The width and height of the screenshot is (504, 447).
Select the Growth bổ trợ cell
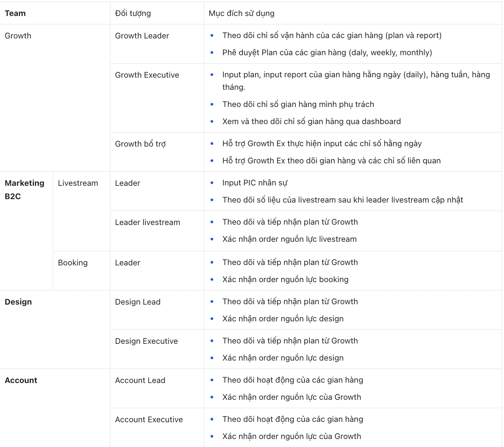[x=140, y=144]
